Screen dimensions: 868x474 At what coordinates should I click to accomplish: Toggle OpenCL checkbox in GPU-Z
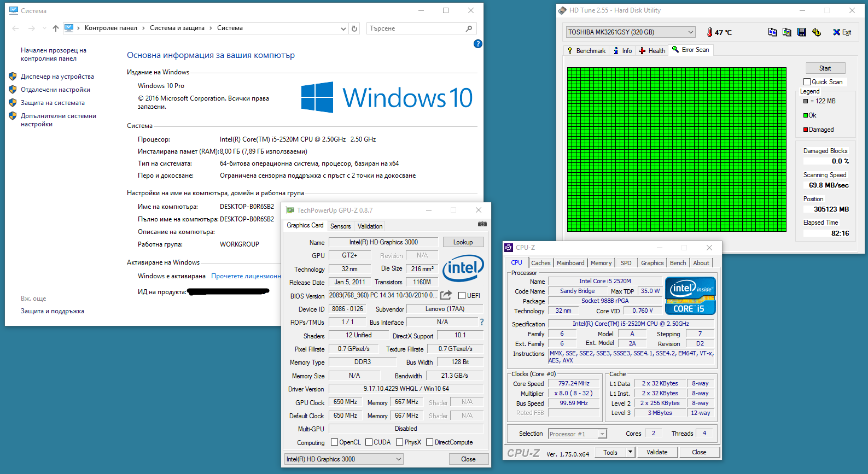point(334,442)
